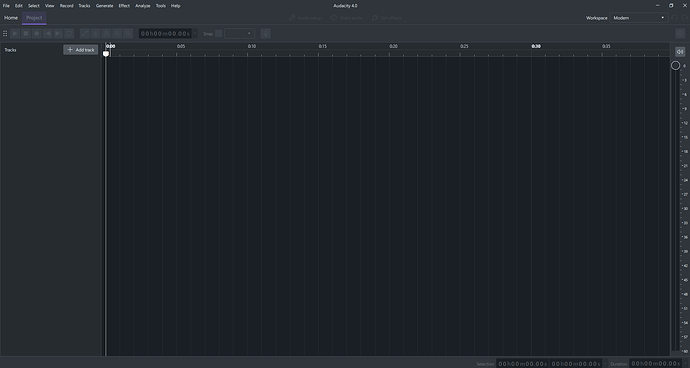Toggle the loop playback icon
This screenshot has height=368, width=690.
pos(69,33)
